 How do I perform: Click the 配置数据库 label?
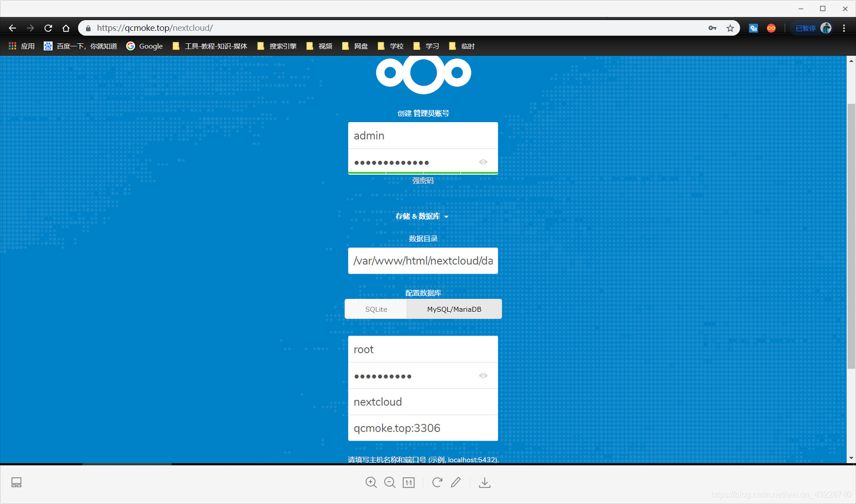[423, 293]
